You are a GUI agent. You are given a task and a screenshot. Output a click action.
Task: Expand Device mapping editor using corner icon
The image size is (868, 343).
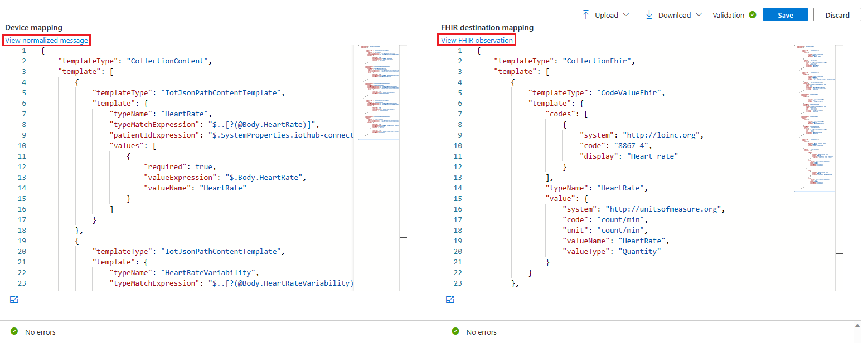coord(14,300)
